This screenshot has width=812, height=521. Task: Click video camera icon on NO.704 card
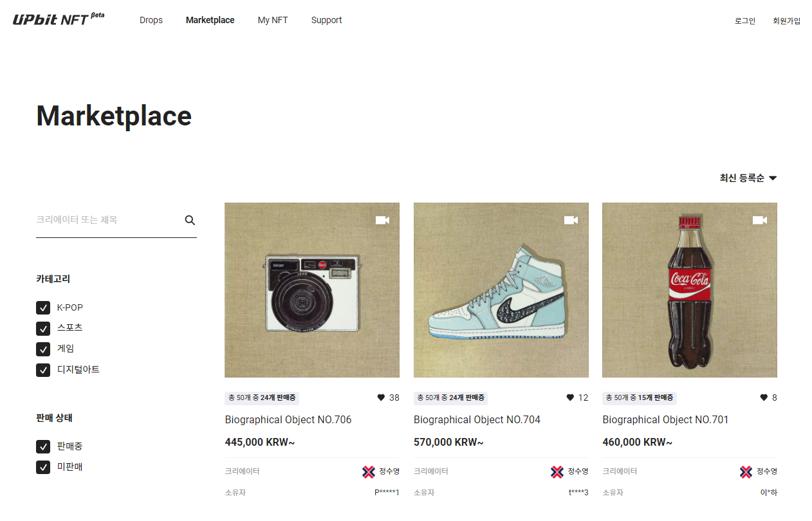pyautogui.click(x=571, y=220)
